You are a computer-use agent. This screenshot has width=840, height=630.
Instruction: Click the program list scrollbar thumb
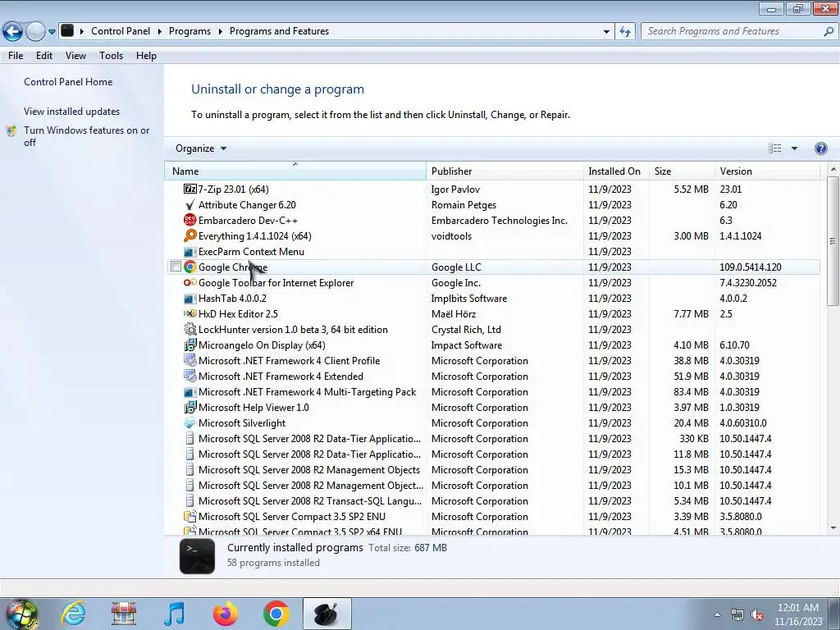833,240
